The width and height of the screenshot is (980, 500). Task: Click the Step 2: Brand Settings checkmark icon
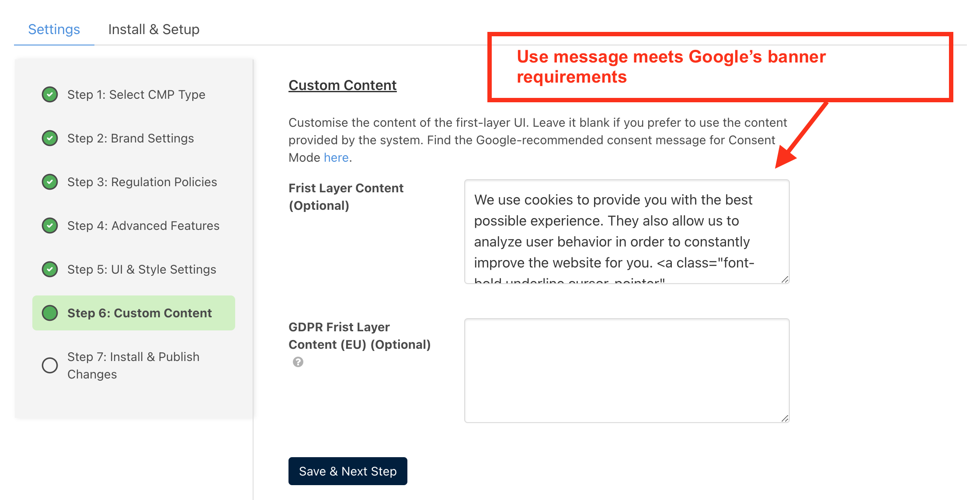(50, 139)
